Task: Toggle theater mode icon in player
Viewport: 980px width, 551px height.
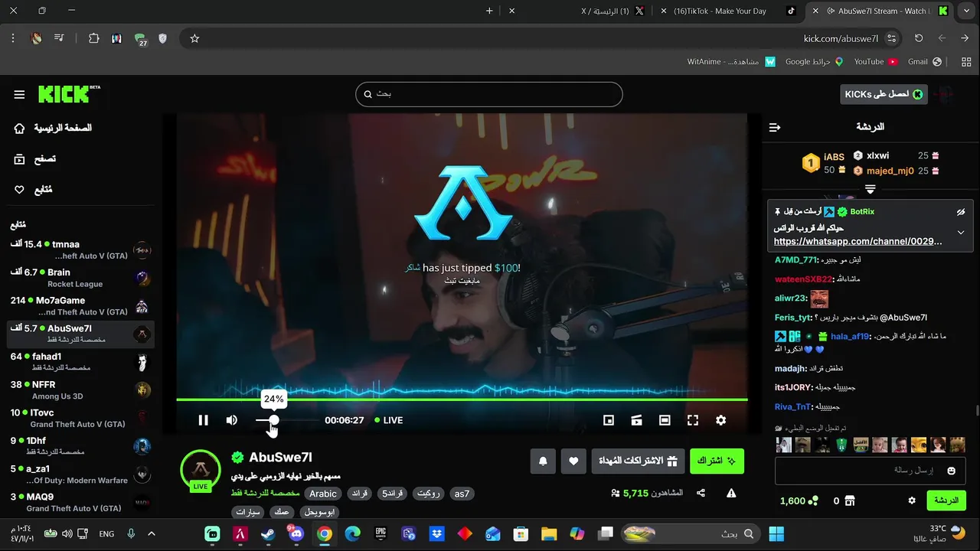Action: 665,420
